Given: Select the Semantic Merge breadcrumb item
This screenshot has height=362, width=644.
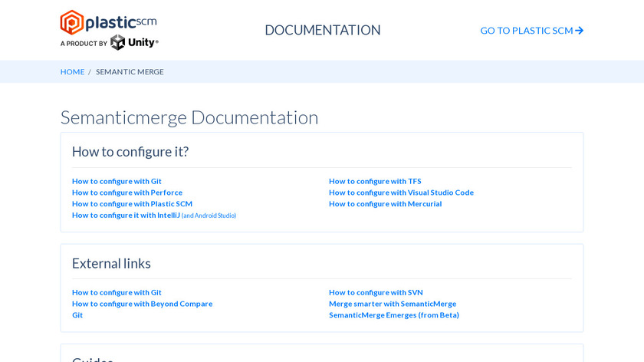Looking at the screenshot, I should [x=130, y=71].
